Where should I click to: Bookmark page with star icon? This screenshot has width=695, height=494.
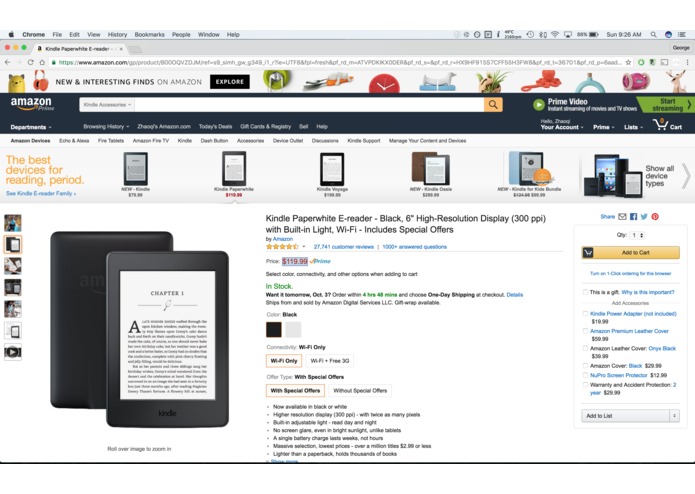[628, 62]
